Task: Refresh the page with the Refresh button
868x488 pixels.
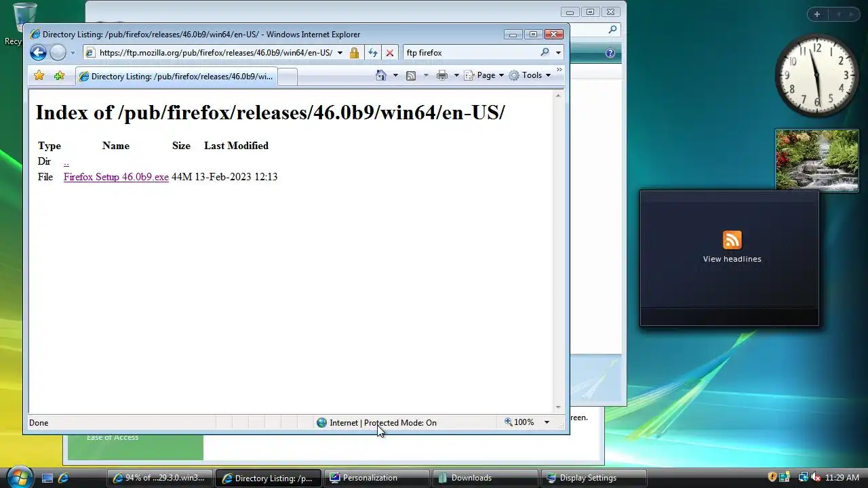Action: (x=372, y=53)
